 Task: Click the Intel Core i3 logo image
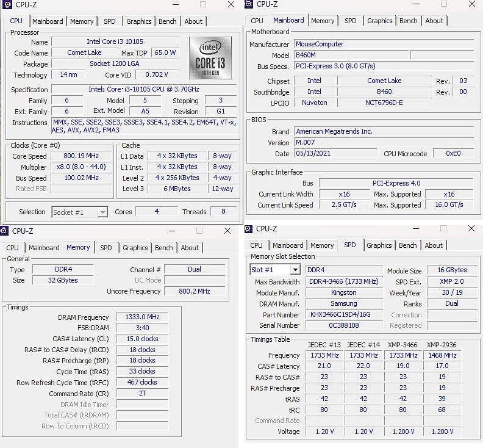point(210,58)
